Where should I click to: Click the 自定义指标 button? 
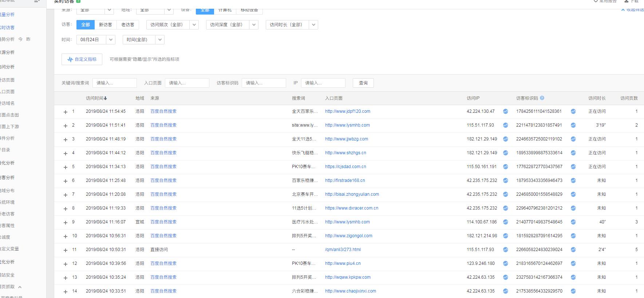[82, 59]
